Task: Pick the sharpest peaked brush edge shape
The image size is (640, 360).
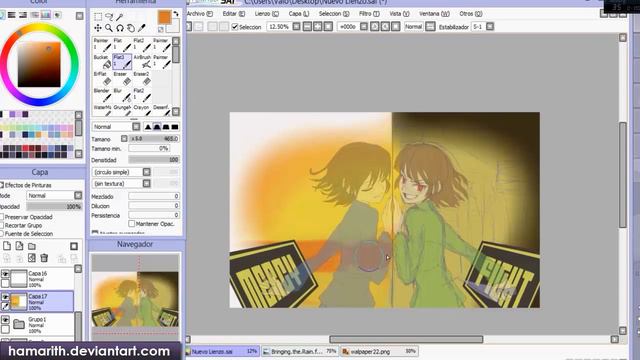Action: coord(148,127)
